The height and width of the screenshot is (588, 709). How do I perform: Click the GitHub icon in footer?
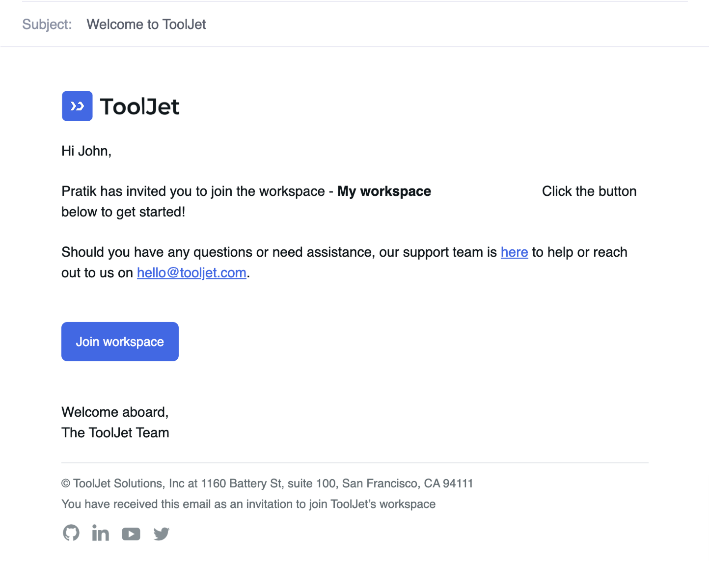(x=71, y=533)
